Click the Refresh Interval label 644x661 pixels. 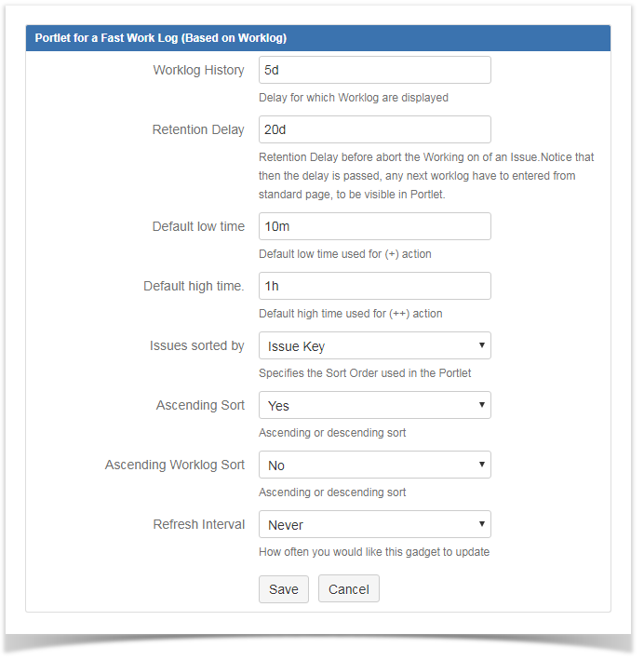click(x=199, y=524)
